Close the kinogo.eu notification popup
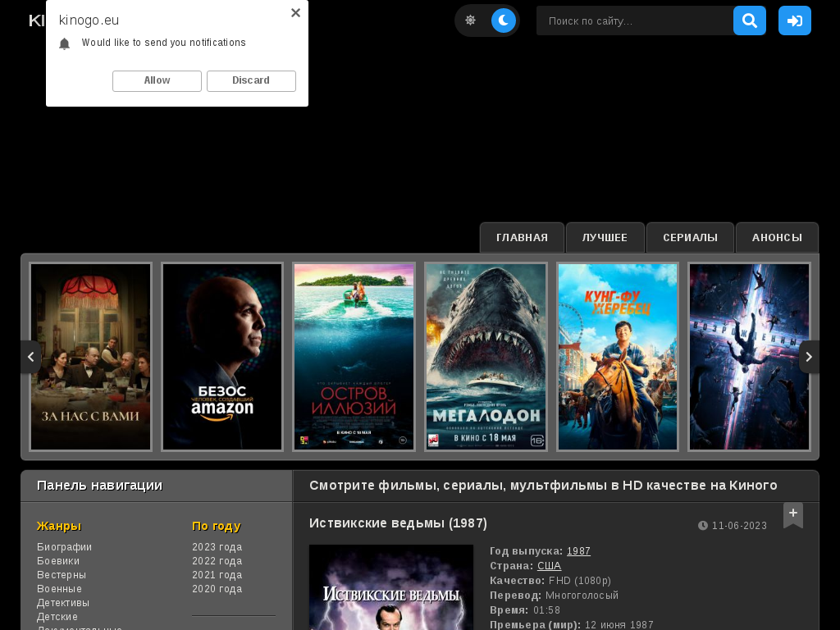 pos(295,13)
